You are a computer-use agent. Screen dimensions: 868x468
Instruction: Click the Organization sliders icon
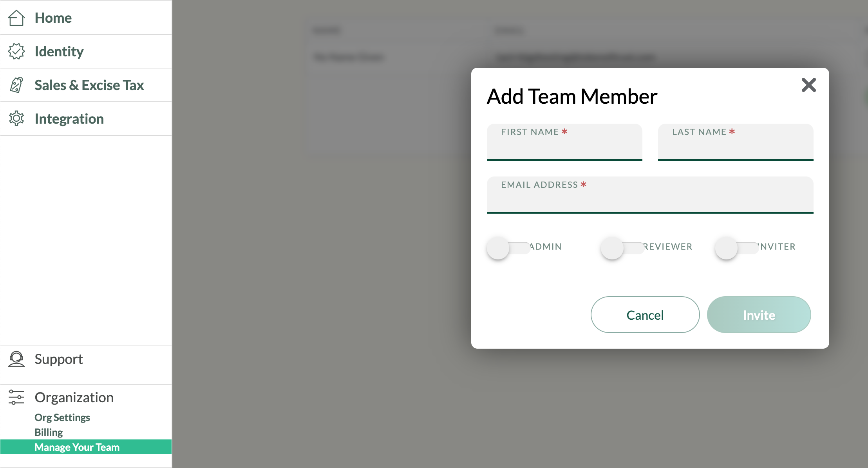16,397
